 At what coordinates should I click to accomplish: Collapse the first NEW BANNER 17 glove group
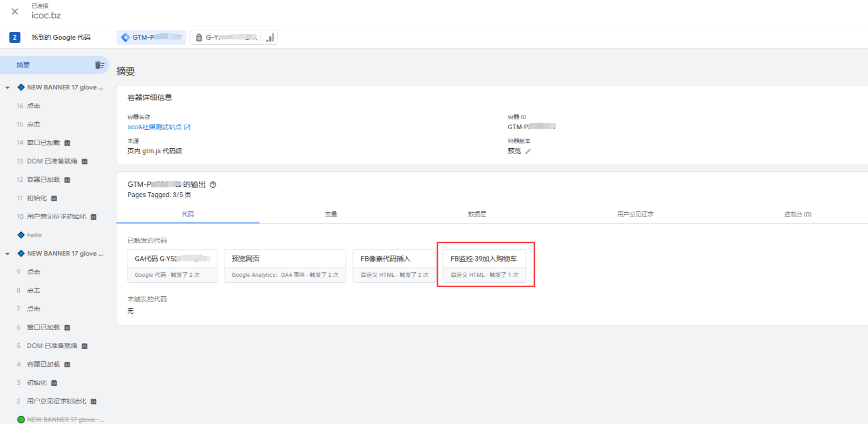[7, 87]
